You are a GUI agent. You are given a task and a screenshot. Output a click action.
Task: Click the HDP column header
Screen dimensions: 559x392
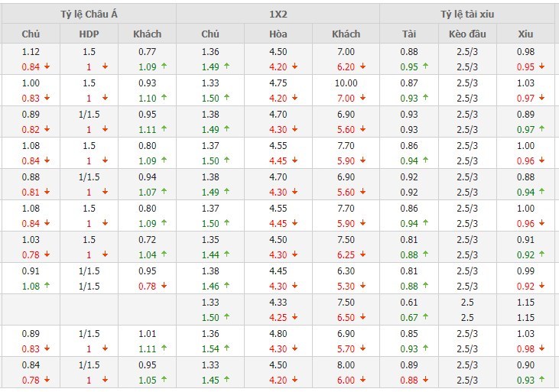89,34
